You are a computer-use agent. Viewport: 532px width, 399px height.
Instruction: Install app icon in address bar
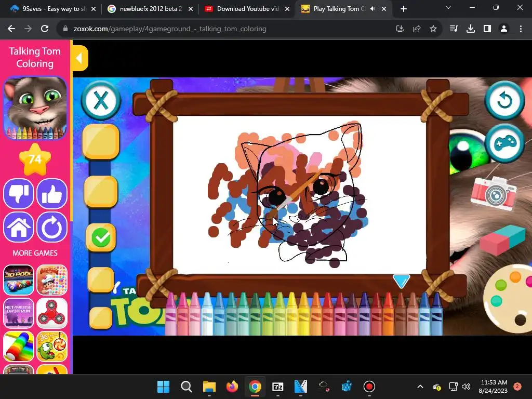[x=400, y=29]
